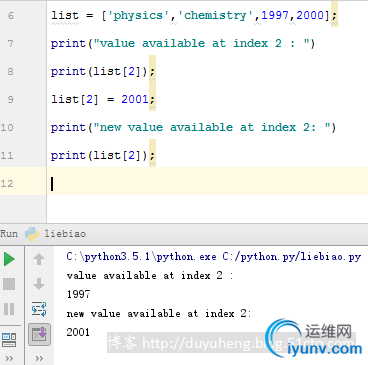Toggle the Scroll to end icon
Viewport: 368px width, 365px height.
click(39, 334)
